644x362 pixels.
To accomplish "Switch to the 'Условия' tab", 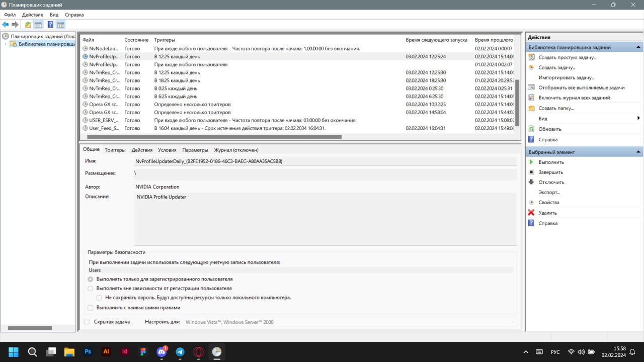I will pyautogui.click(x=167, y=150).
